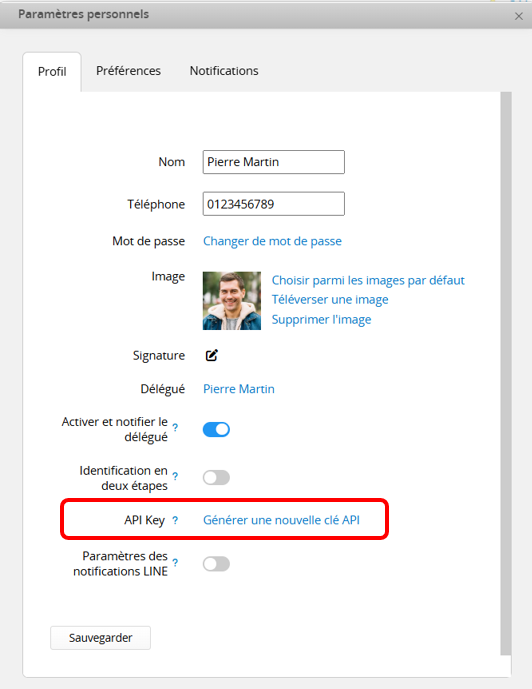This screenshot has height=689, width=532.
Task: Open Changer de mot de passe link
Action: pos(272,241)
